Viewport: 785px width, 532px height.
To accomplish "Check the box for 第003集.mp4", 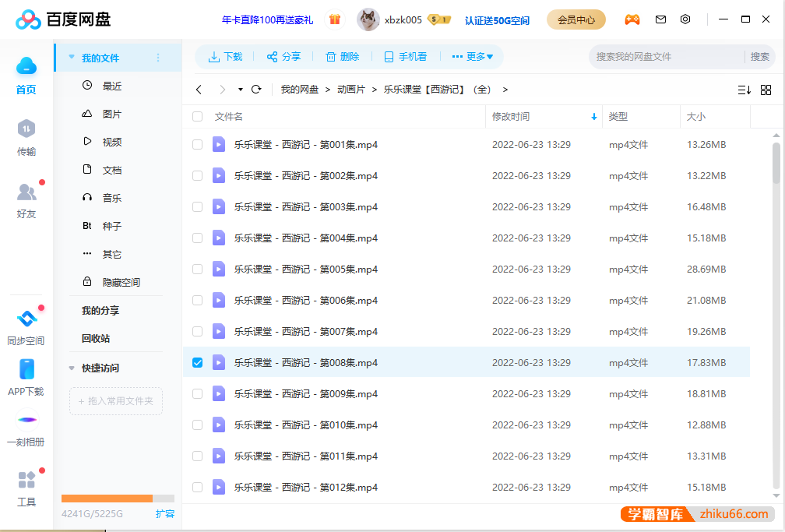I will pos(198,207).
